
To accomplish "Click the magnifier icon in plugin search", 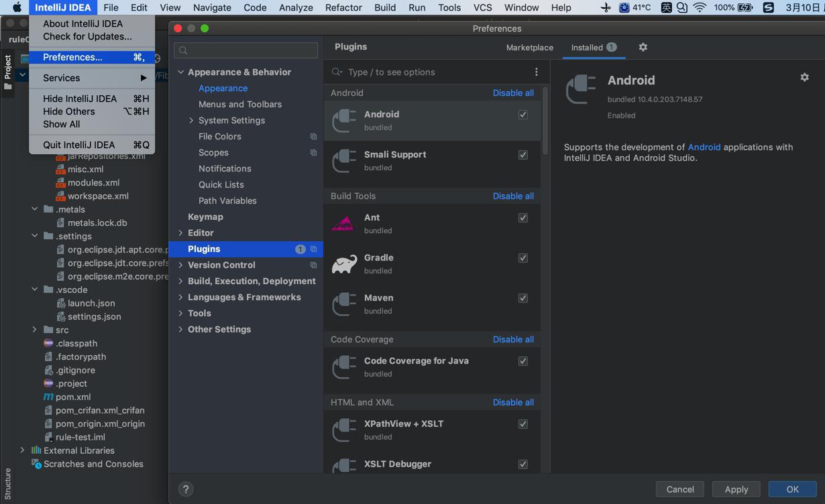I will (337, 72).
